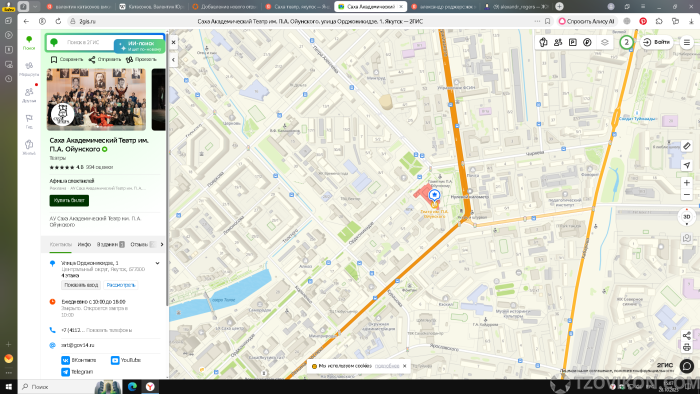The image size is (700, 394).
Task: Open Yandex Browser in the taskbar
Action: [150, 387]
